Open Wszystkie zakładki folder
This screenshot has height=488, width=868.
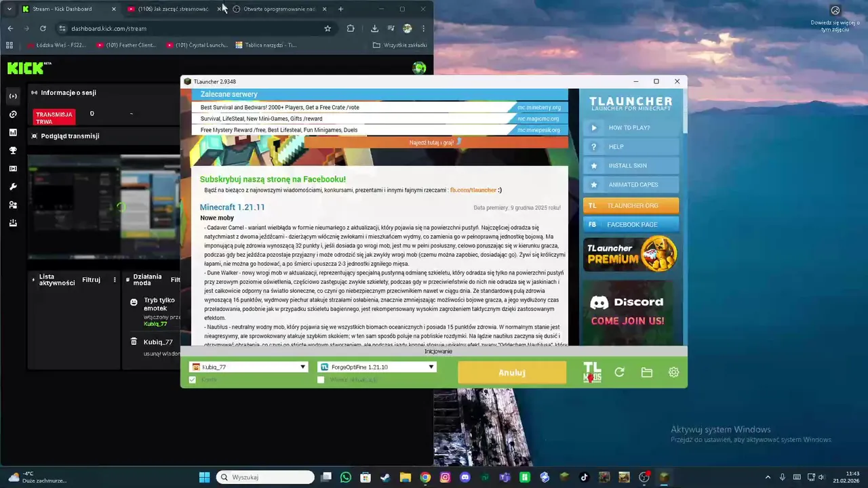400,45
